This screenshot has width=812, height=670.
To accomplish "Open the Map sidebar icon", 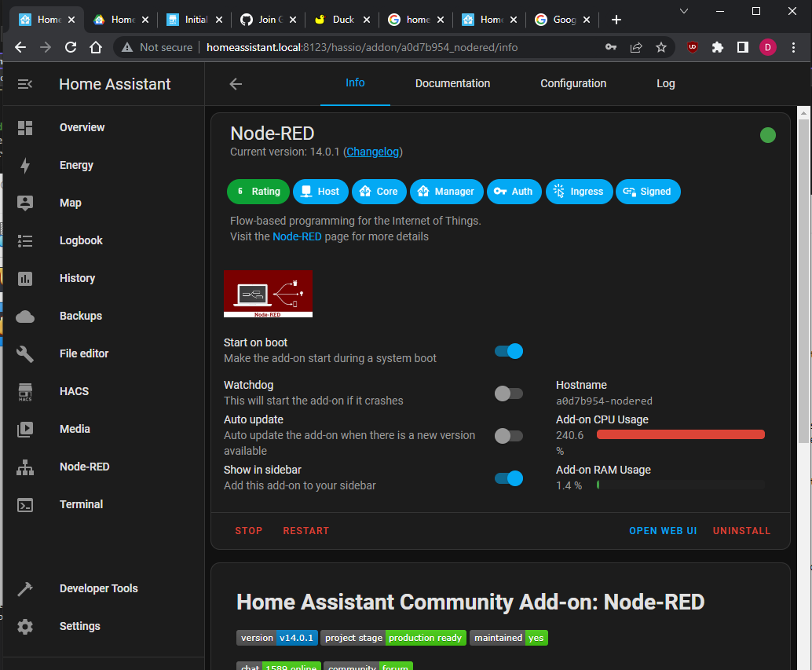I will coord(25,203).
